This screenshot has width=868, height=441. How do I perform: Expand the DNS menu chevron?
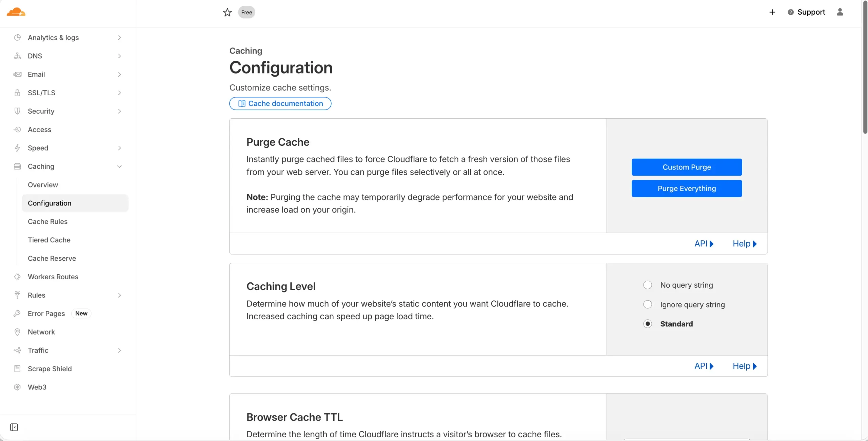coord(119,56)
